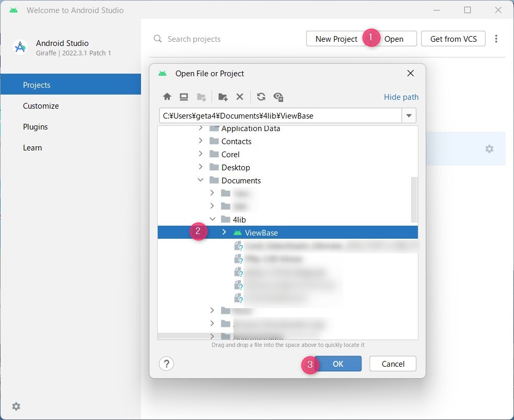Click the New Project button
Screen dimensions: 514x420
point(336,39)
